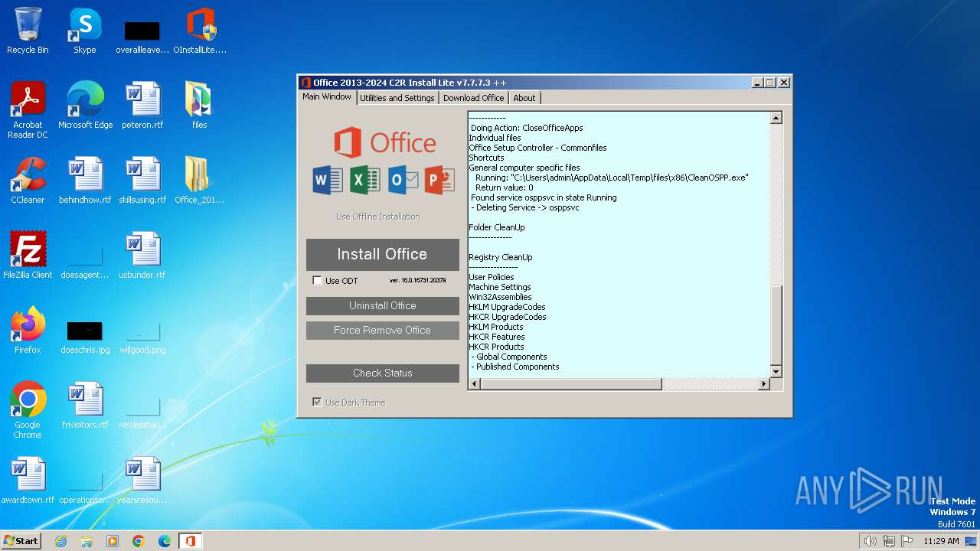Open the Start menu
Screen dimensions: 980x551
coord(21,541)
